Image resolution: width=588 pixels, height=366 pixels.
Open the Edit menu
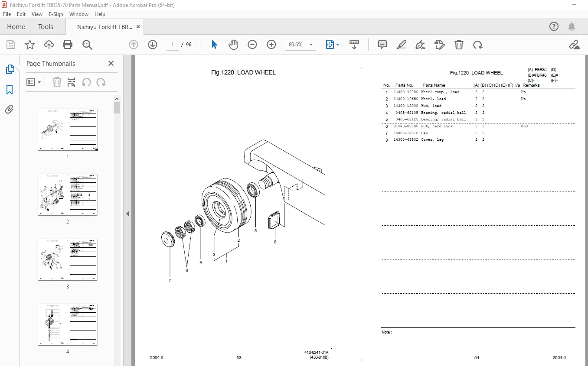click(21, 14)
